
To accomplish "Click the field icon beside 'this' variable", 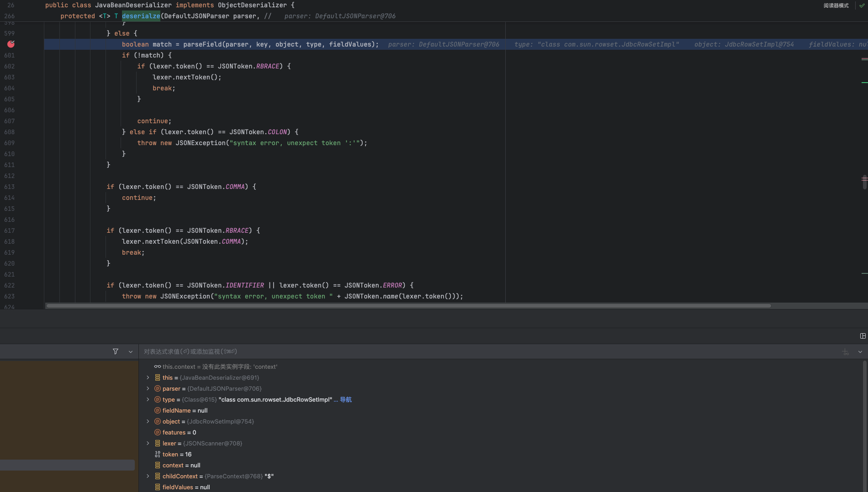I will pyautogui.click(x=158, y=377).
